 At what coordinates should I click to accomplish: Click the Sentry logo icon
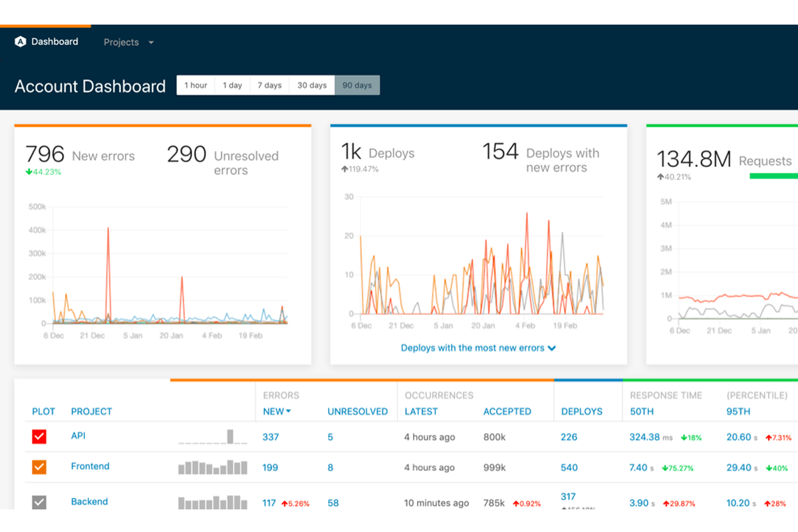22,41
